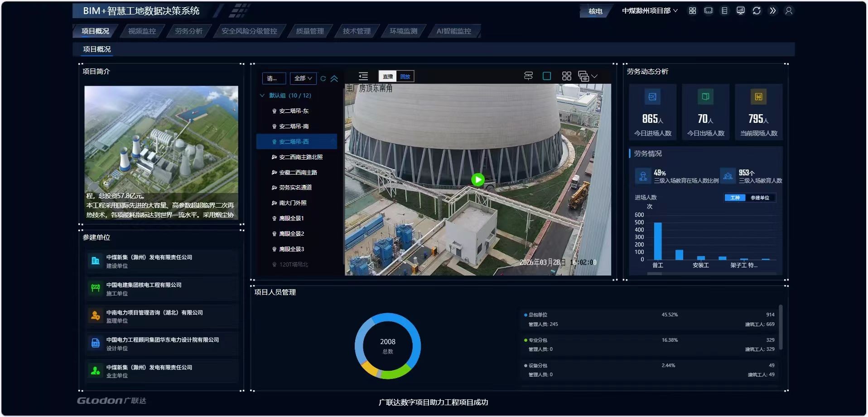
Task: Refresh the camera list
Action: [x=323, y=78]
